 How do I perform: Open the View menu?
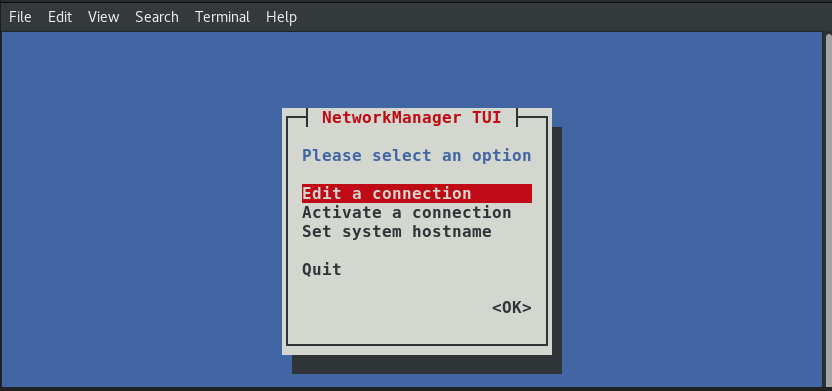click(103, 17)
